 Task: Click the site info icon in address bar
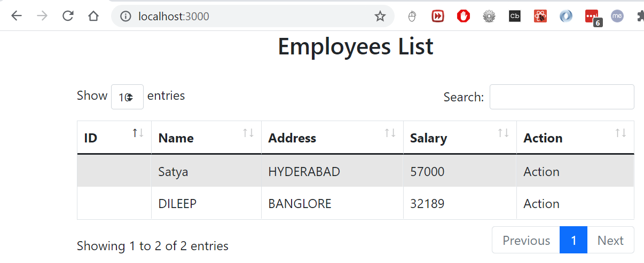click(126, 17)
